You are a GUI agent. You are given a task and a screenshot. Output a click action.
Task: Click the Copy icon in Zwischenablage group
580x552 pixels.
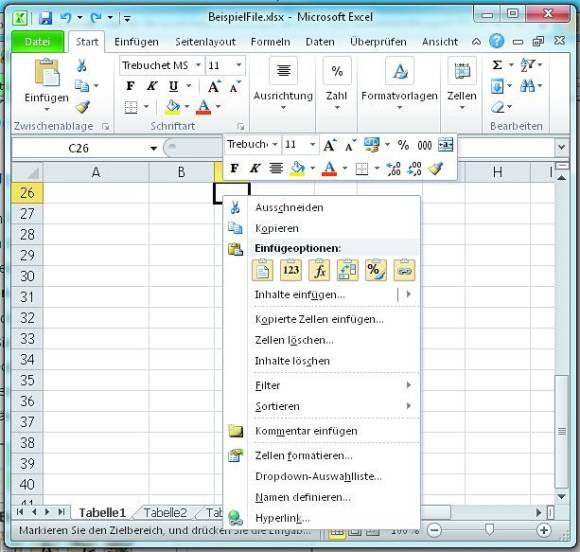[x=82, y=86]
